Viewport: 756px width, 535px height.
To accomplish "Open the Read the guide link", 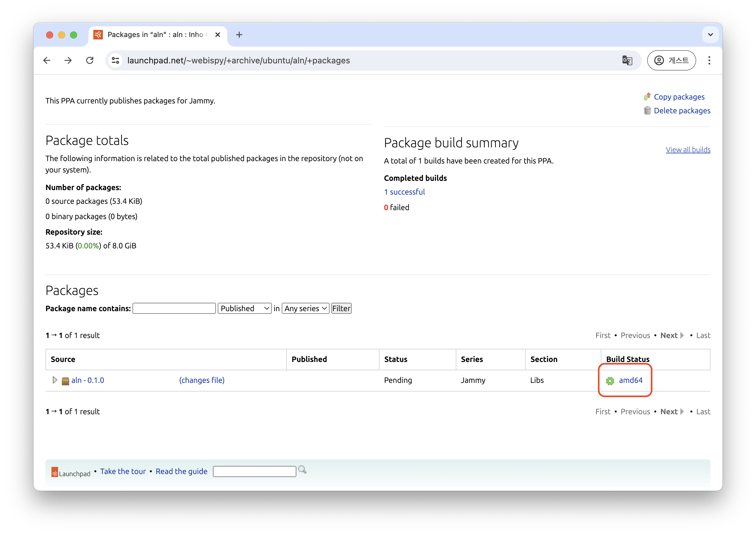I will click(x=182, y=471).
